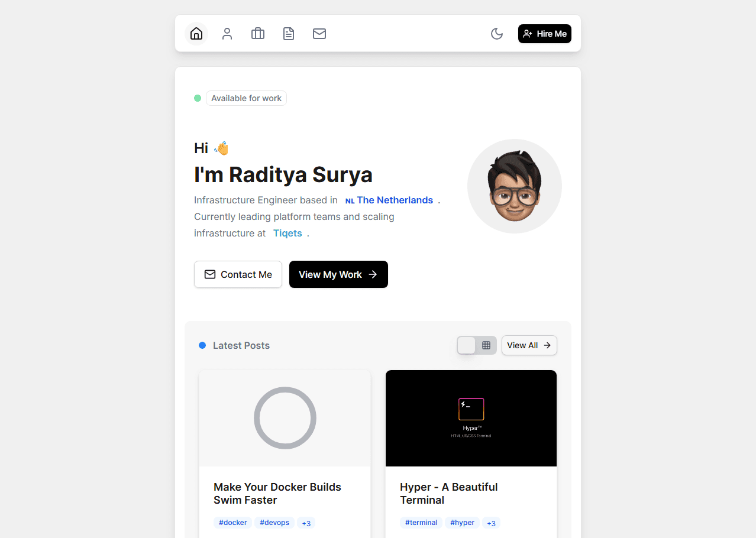
Task: Click the +3 tags badge on Docker post
Action: (x=306, y=523)
